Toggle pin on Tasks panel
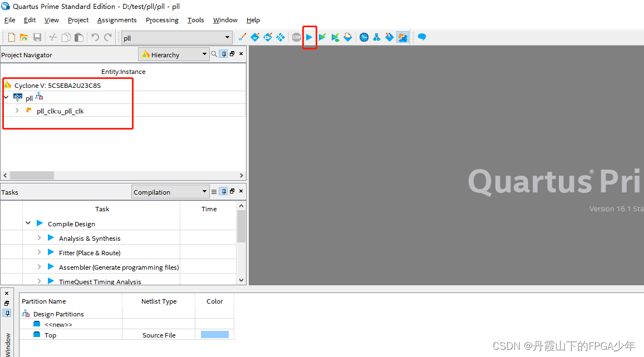The image size is (644, 357). 223,191
